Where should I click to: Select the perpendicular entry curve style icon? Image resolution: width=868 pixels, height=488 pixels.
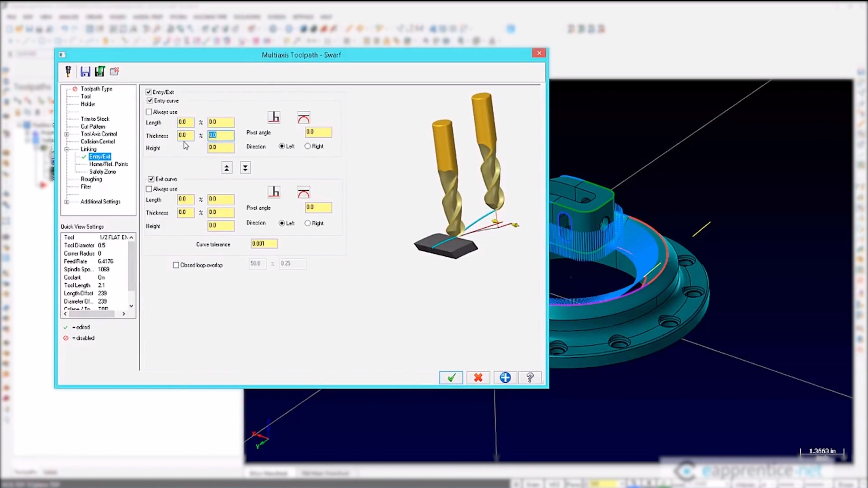tap(274, 117)
